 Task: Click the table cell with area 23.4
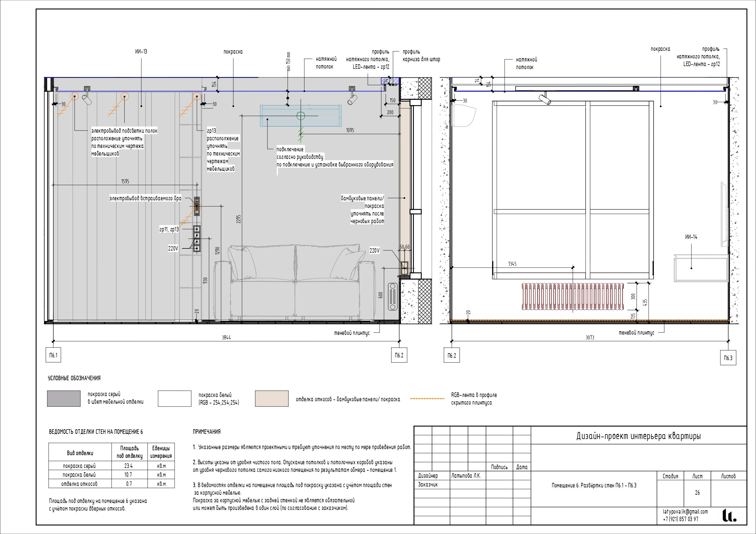(130, 465)
